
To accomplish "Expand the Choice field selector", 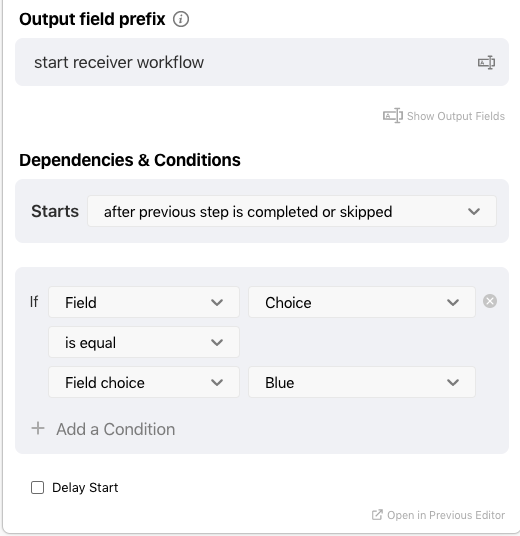I will [362, 302].
